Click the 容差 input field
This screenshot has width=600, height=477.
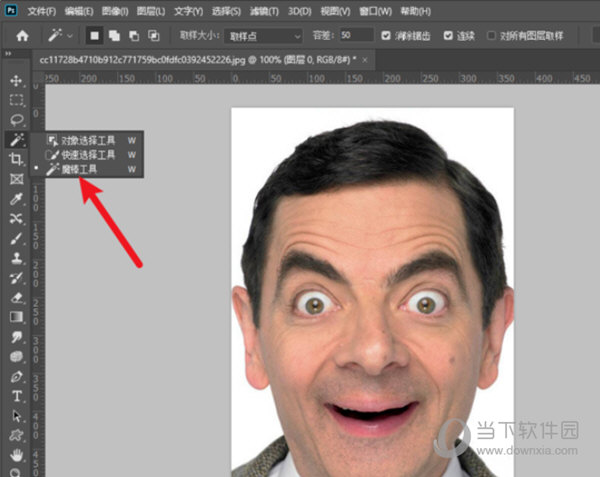click(x=356, y=35)
